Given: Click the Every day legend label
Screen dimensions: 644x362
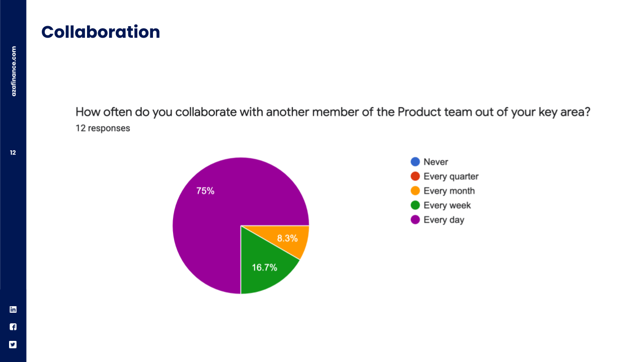Looking at the screenshot, I should pyautogui.click(x=444, y=220).
